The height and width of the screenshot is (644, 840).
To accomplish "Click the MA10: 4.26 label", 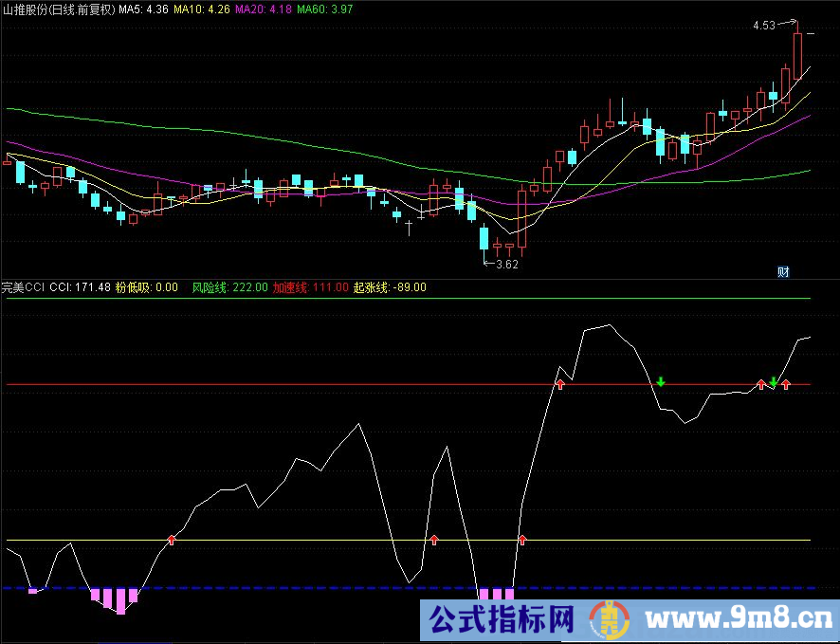I will click(201, 9).
